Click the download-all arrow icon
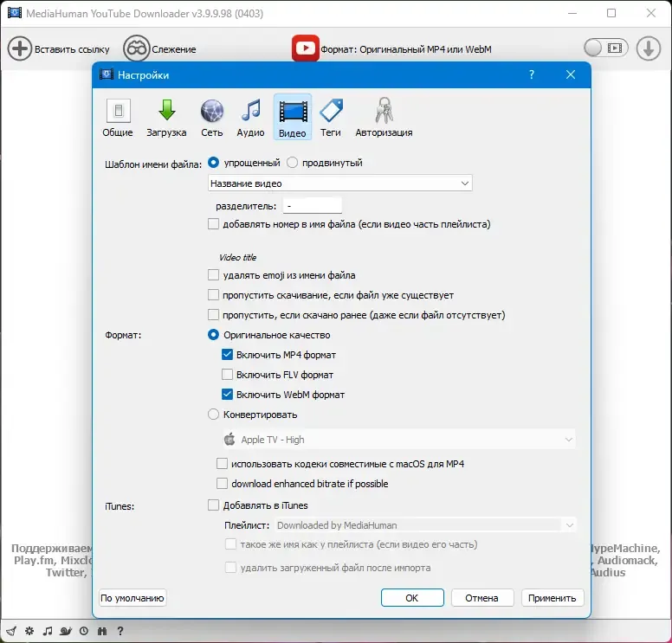Image resolution: width=672 pixels, height=643 pixels. (x=648, y=48)
